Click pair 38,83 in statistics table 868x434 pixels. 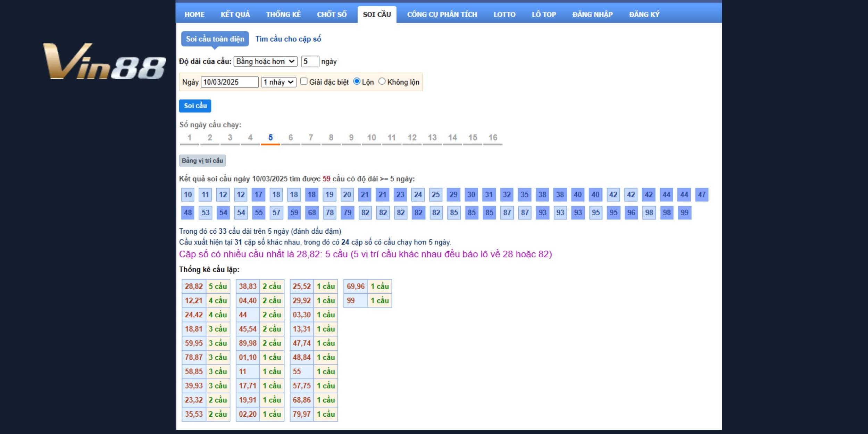click(x=248, y=287)
